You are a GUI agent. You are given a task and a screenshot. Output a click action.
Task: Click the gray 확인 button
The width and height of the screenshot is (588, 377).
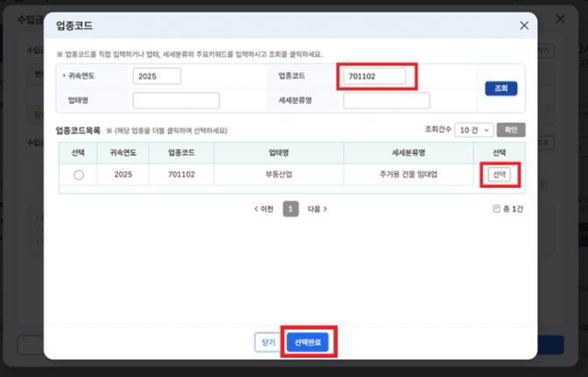(x=511, y=129)
